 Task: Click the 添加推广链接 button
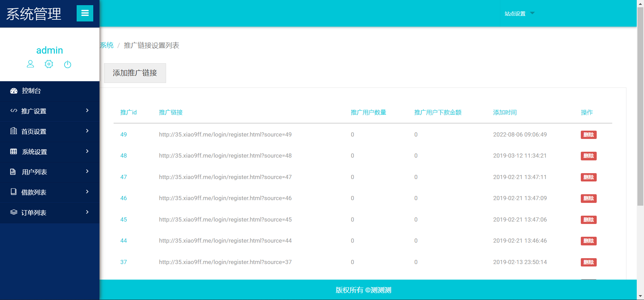point(135,73)
